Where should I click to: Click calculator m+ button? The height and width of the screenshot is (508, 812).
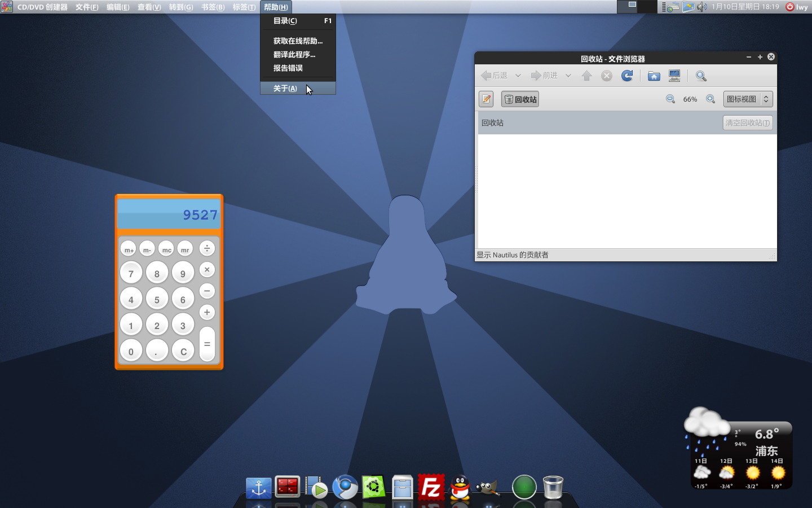click(x=129, y=249)
